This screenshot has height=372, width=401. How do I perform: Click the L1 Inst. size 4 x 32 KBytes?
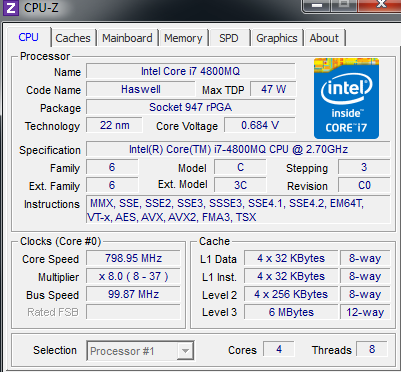coord(291,276)
